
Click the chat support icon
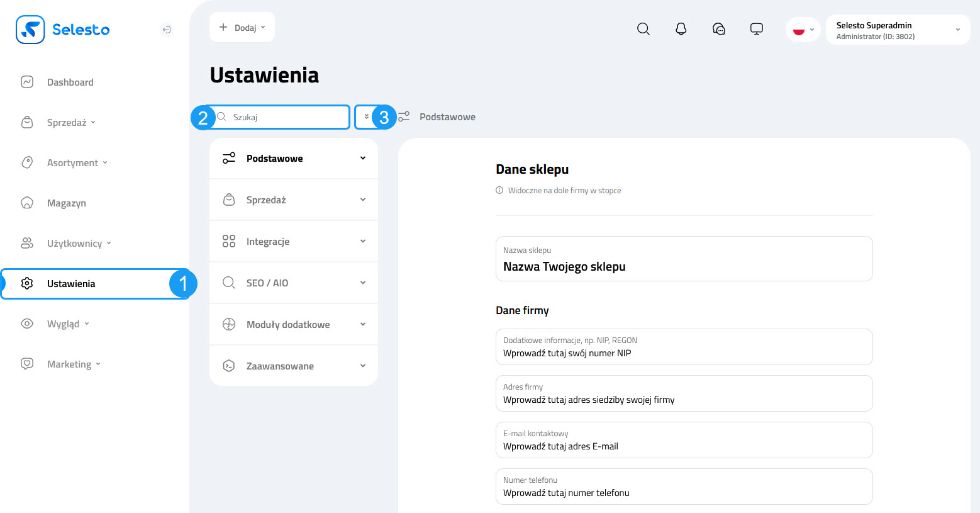718,29
